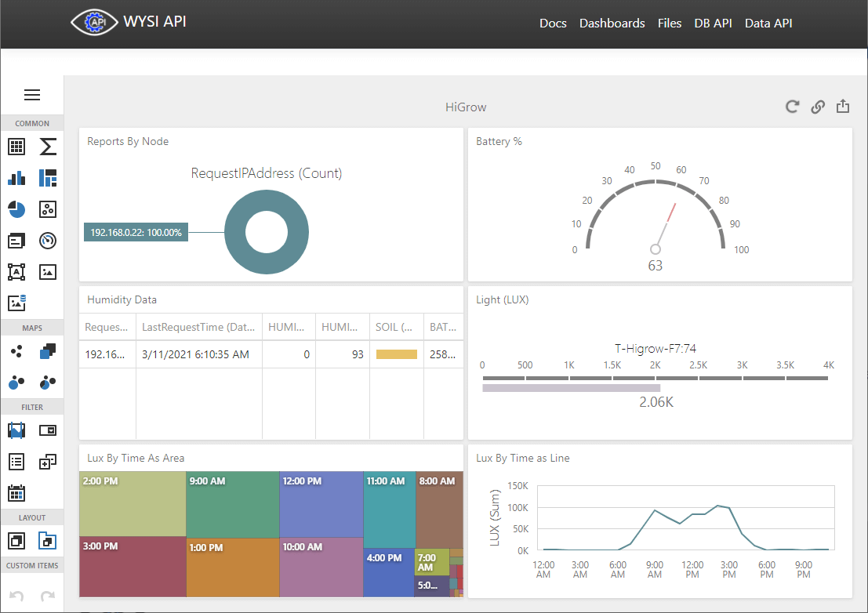Click the yellow soil bar in the table row

[x=396, y=354]
